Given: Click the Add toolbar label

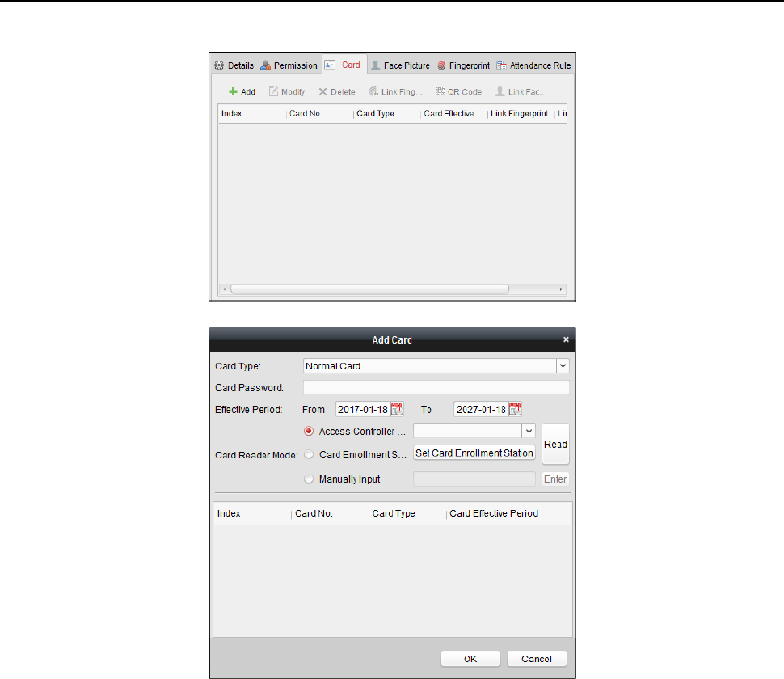Looking at the screenshot, I should (x=248, y=91).
